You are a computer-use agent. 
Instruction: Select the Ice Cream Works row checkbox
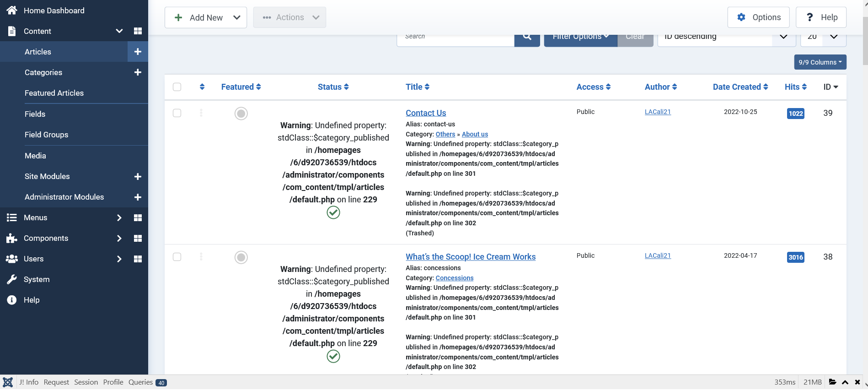coord(177,257)
